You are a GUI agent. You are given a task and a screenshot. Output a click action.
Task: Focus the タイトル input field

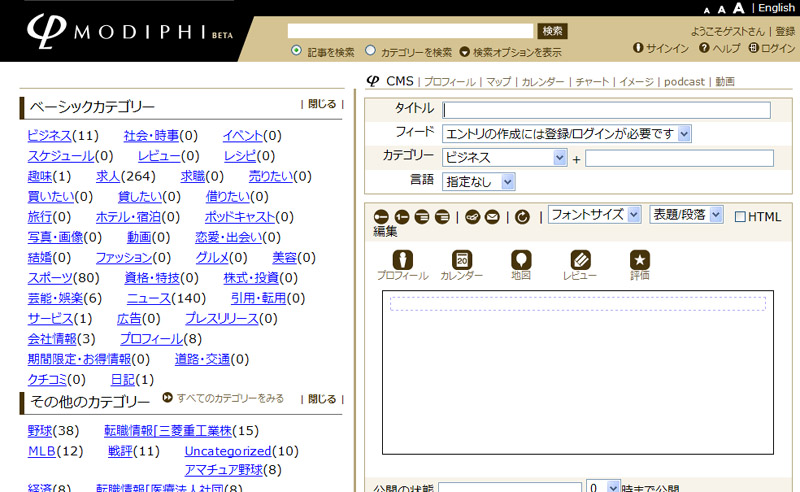pyautogui.click(x=607, y=110)
